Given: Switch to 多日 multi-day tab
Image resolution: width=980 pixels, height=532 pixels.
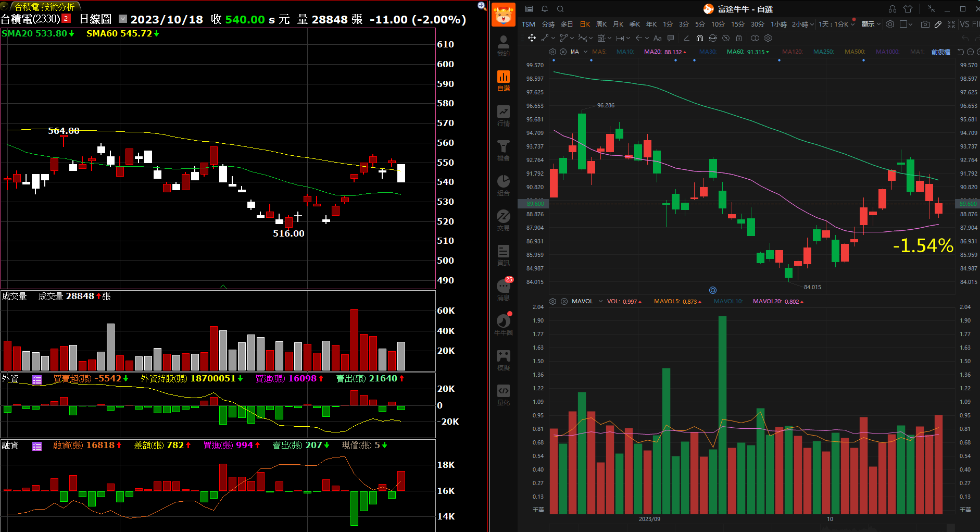Looking at the screenshot, I should point(567,24).
